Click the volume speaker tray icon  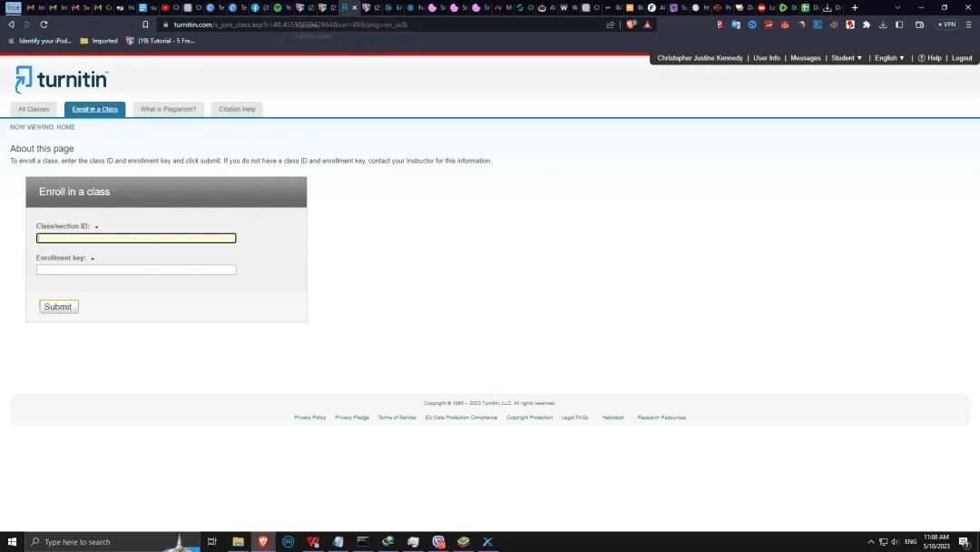(x=895, y=542)
